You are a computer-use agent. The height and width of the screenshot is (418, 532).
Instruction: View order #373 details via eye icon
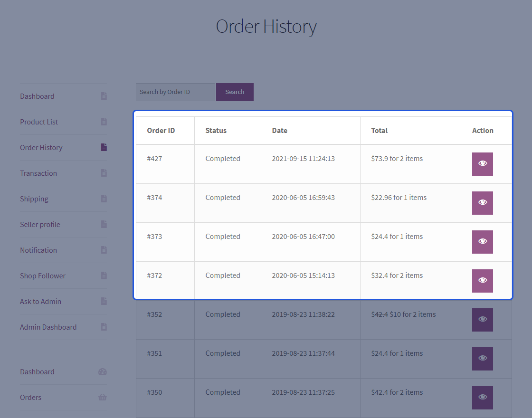(x=482, y=241)
